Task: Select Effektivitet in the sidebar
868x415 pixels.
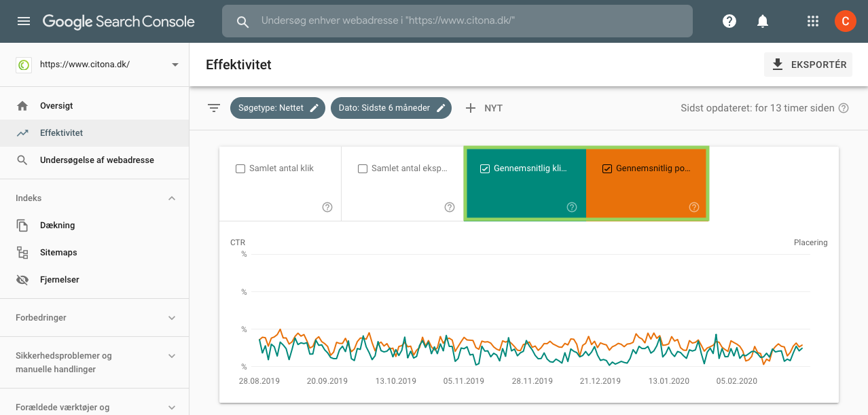Action: (x=94, y=133)
